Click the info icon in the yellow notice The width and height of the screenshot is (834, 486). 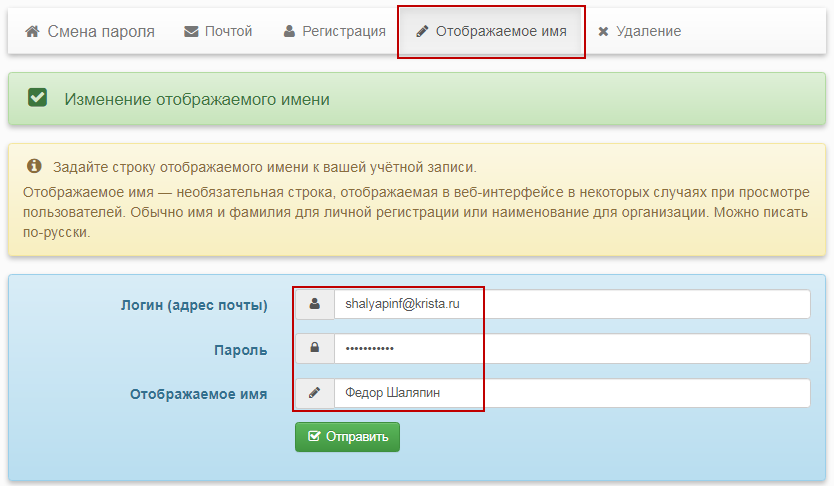click(34, 166)
